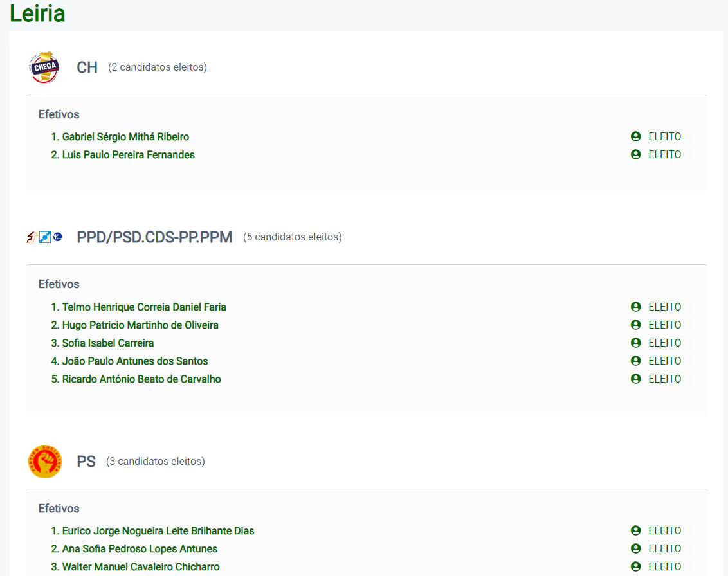Viewport: 728px width, 576px height.
Task: Click ELEITO status for Telmo Henrique Correia
Action: [x=665, y=307]
